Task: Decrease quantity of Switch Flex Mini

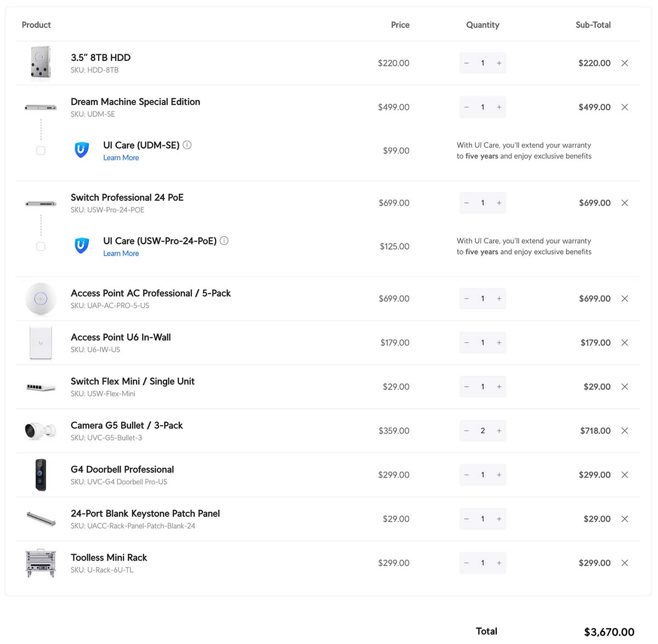Action: point(467,387)
